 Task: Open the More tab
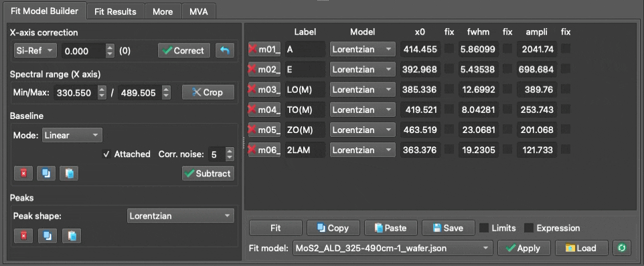[x=163, y=12]
